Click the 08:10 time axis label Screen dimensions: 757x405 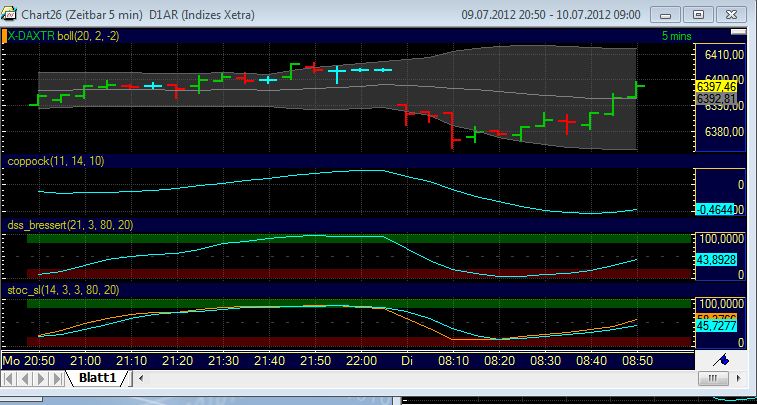453,361
